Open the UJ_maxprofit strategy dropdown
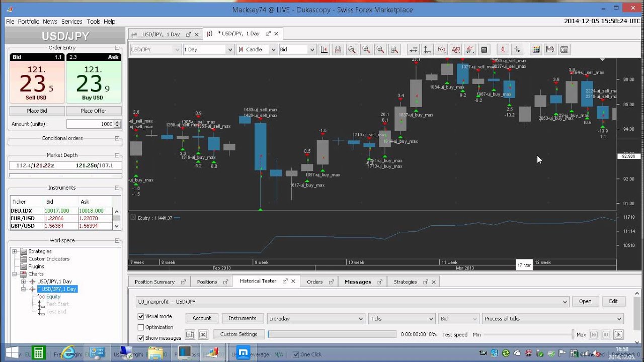This screenshot has height=362, width=644. (353, 302)
